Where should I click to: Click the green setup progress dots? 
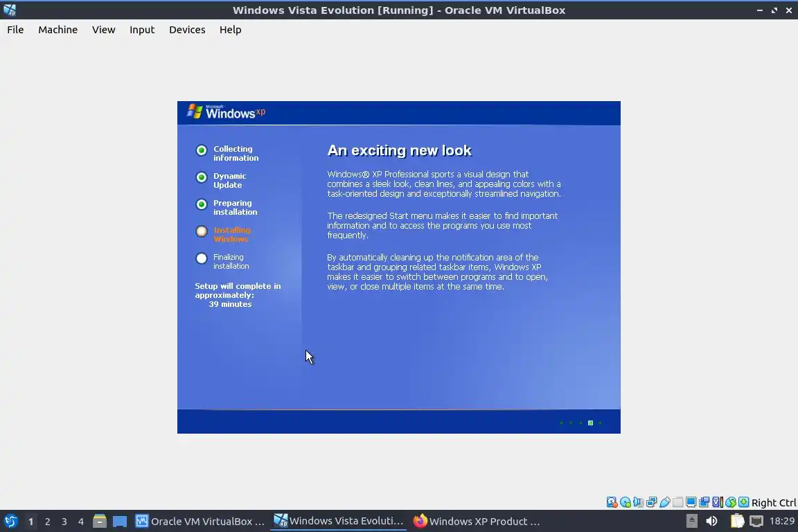click(580, 423)
